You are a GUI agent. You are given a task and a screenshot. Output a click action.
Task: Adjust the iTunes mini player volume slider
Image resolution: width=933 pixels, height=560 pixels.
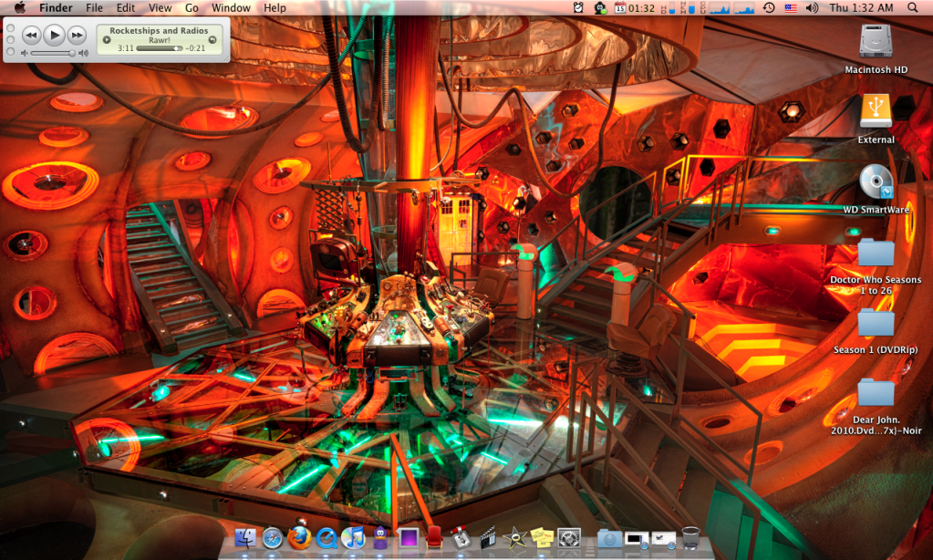[x=54, y=54]
